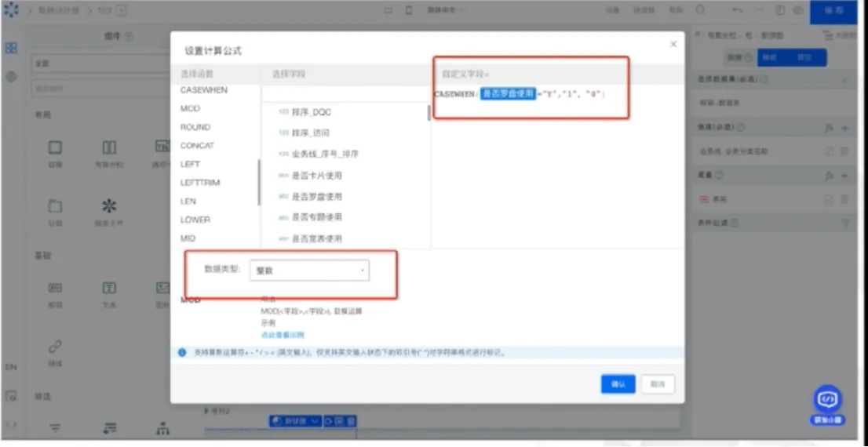Choose the 是否专题使用 field
Viewport: 868px width, 447px height.
(x=310, y=217)
